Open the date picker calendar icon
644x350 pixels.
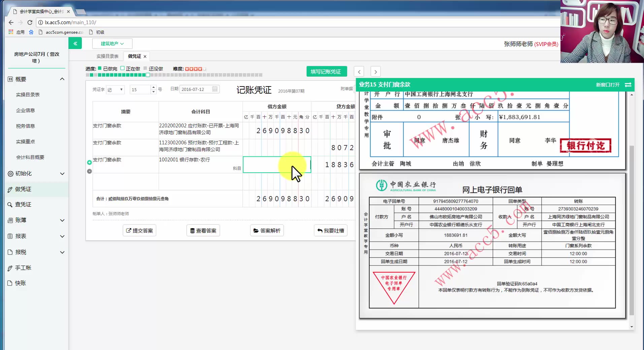click(215, 89)
